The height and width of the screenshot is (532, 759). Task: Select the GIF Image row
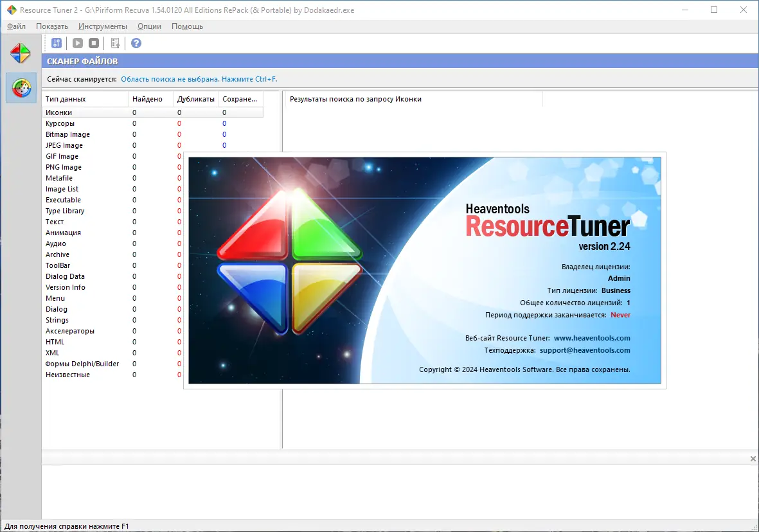pyautogui.click(x=112, y=156)
